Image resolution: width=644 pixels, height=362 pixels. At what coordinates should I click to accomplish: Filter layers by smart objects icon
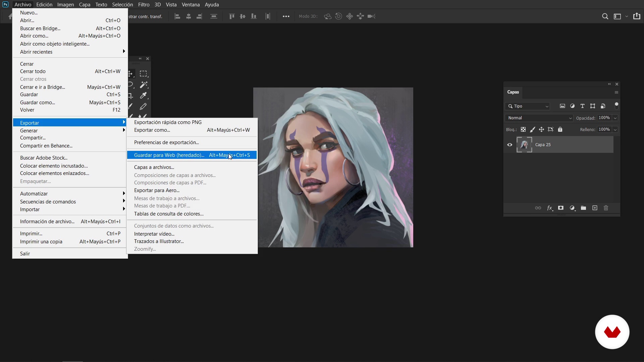coord(603,106)
